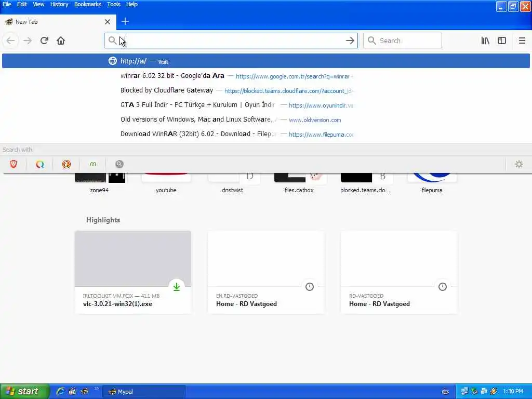Open the Edit menu
This screenshot has height=399, width=532.
[22, 4]
